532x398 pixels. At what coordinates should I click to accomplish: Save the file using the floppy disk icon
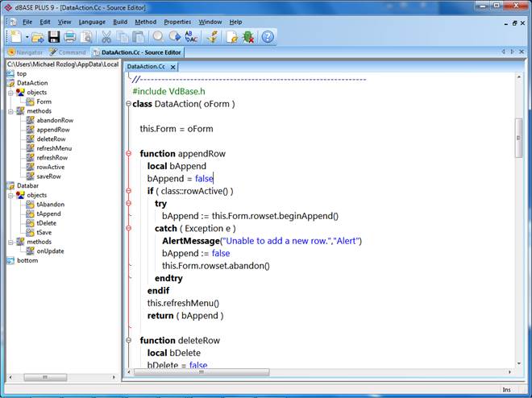click(54, 37)
